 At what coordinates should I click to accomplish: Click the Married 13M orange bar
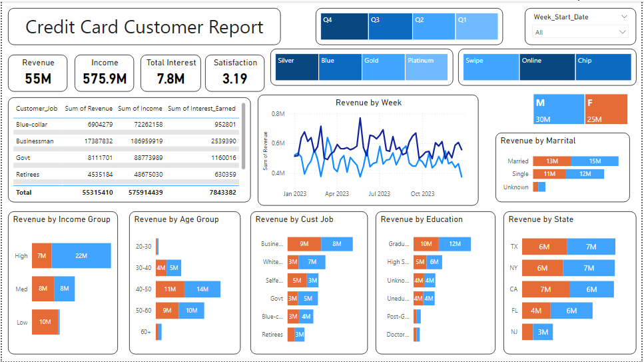point(551,161)
